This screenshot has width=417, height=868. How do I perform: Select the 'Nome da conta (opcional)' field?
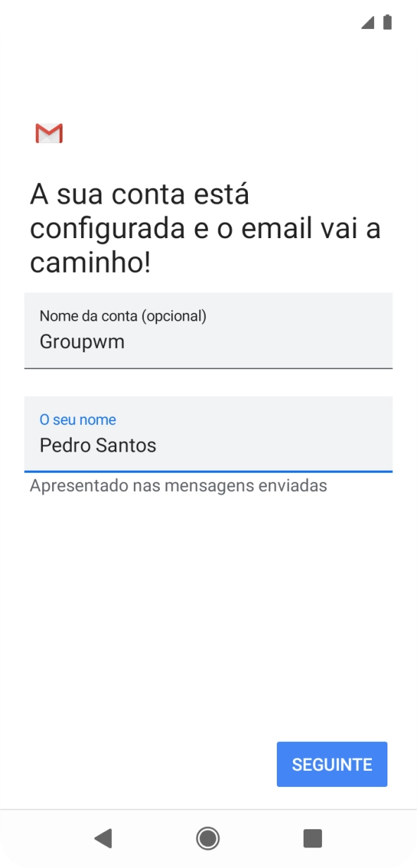pos(208,331)
